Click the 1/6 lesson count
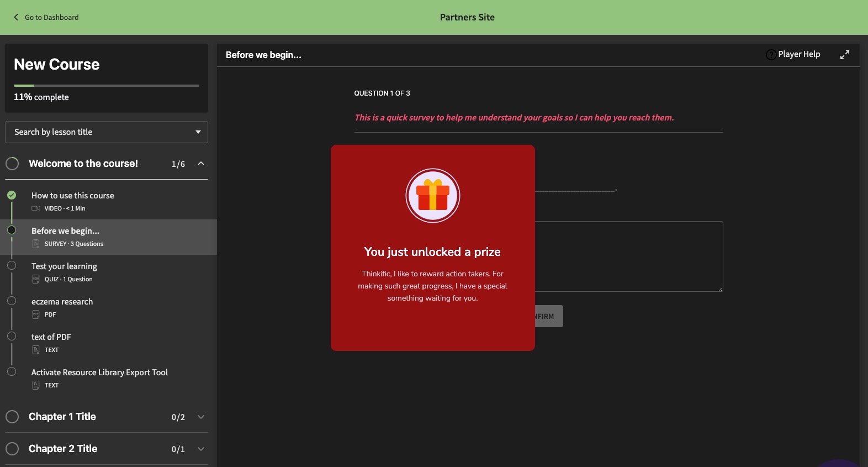 [178, 164]
